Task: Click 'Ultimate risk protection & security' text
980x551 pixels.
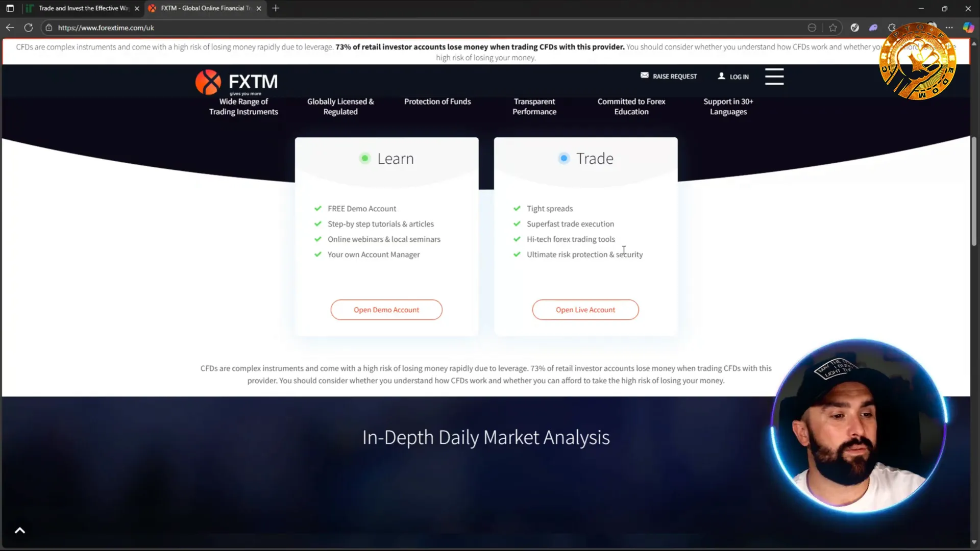Action: 584,255
